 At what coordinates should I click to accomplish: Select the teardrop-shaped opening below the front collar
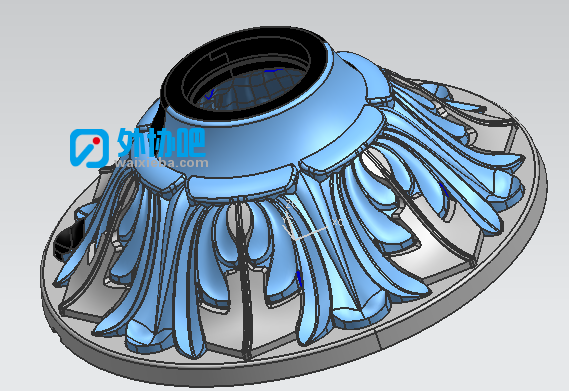tap(239, 221)
